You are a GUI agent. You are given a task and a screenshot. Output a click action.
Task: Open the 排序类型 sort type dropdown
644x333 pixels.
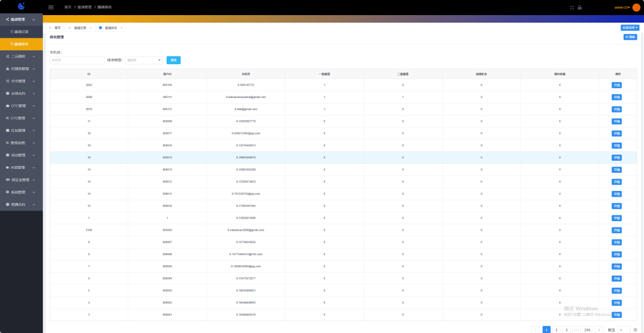tap(144, 60)
